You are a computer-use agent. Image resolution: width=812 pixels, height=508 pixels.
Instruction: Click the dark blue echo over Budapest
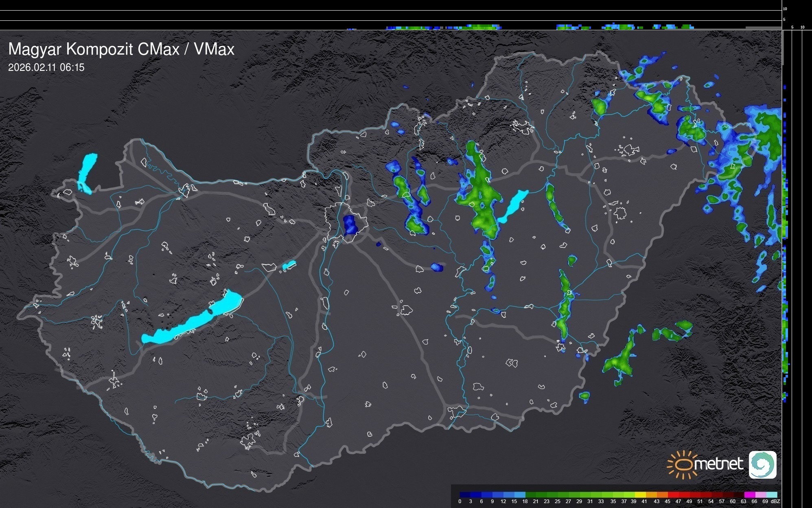pos(350,225)
